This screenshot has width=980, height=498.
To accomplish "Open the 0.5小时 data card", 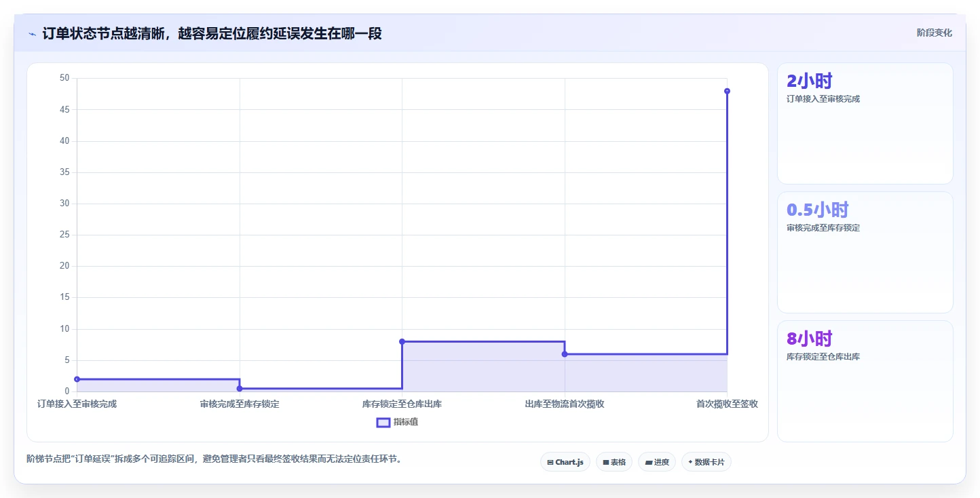I will pos(865,252).
